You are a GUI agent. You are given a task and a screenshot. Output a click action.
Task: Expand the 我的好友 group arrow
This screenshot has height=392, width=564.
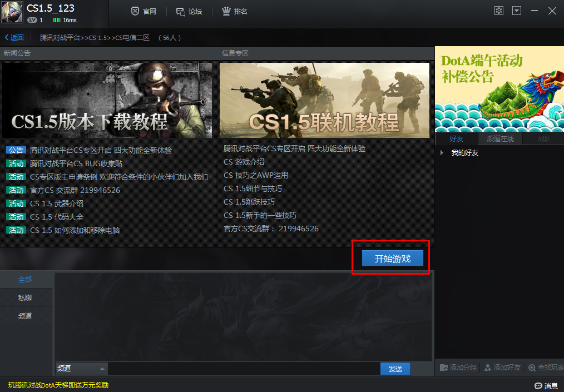point(442,152)
